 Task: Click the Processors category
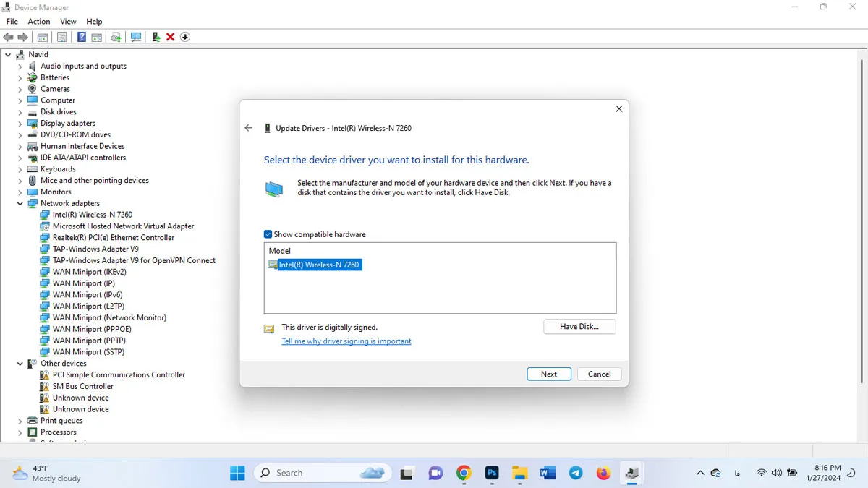59,432
